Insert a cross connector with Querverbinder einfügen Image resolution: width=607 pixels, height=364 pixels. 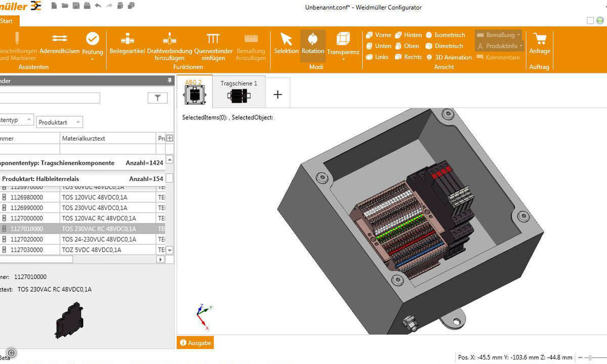213,47
